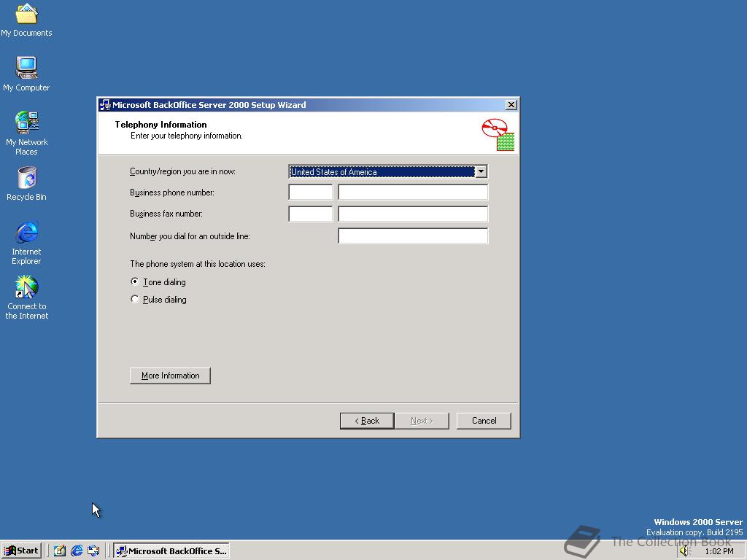Screen dimensions: 747x560
Task: Click the Next button
Action: click(x=422, y=421)
